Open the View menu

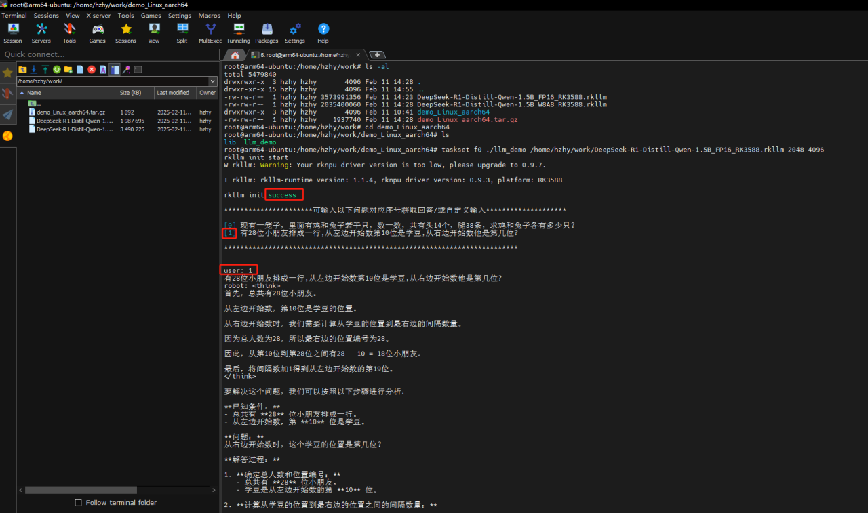point(73,15)
